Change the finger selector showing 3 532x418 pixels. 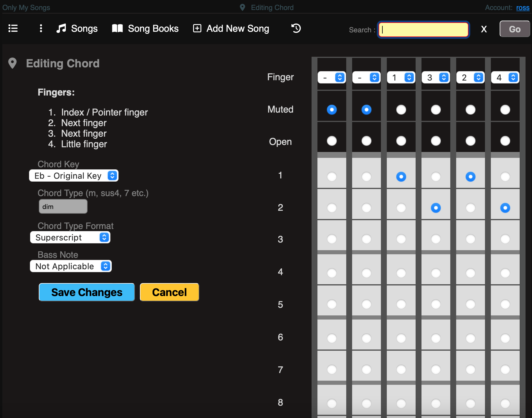pyautogui.click(x=436, y=78)
